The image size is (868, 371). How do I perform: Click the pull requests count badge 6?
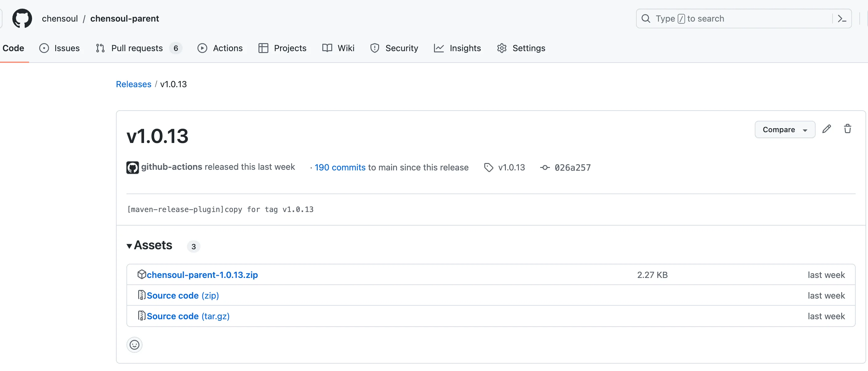coord(176,48)
